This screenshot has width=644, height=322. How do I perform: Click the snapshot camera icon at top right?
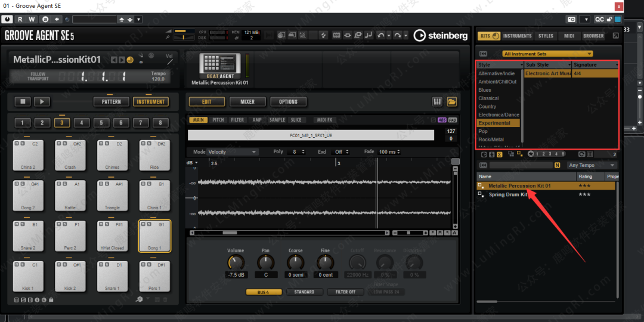point(572,19)
